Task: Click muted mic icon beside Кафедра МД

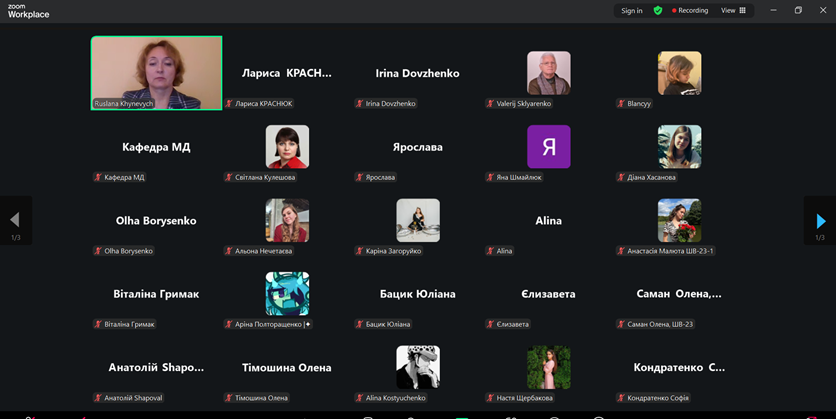Action: (98, 177)
